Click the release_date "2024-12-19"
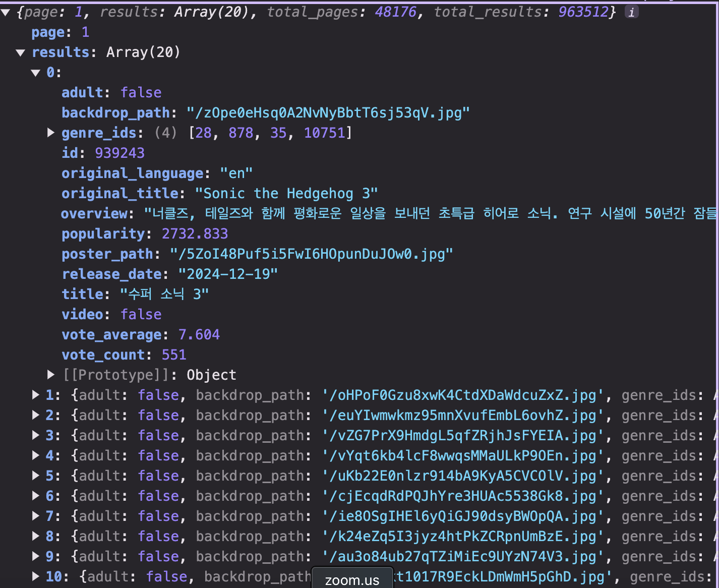The height and width of the screenshot is (588, 719). [228, 274]
